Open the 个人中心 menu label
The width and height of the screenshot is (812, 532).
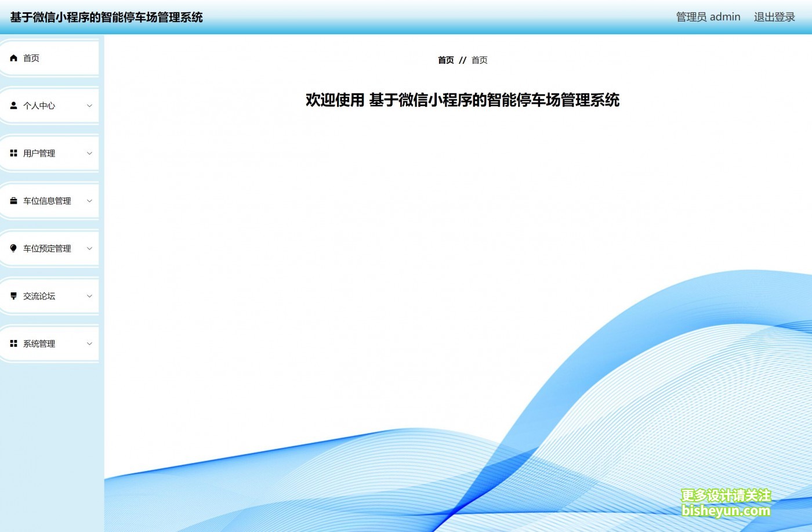click(x=39, y=106)
